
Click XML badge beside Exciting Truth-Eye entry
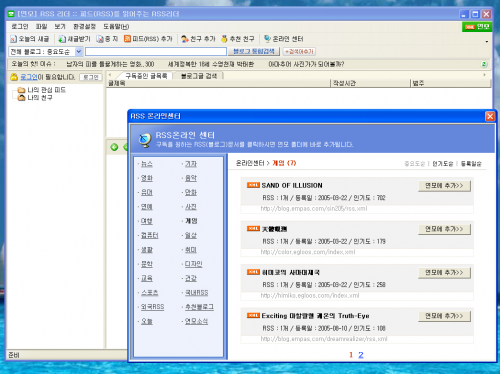pos(253,315)
